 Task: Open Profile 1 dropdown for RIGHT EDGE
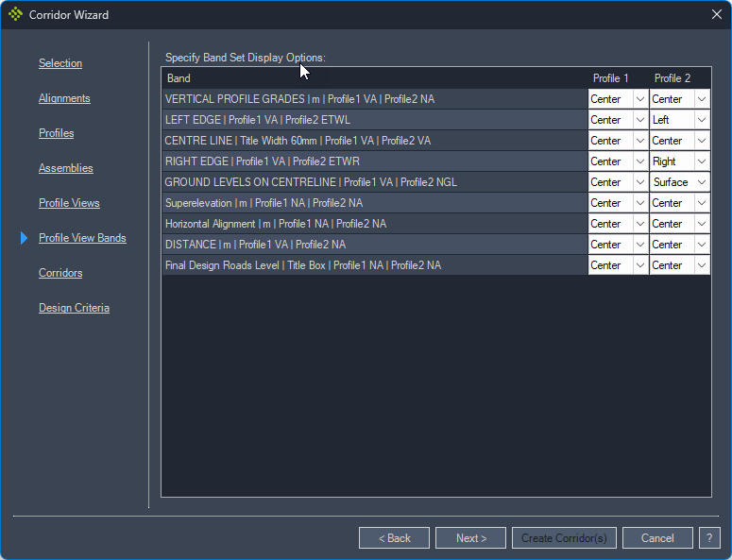pos(618,161)
